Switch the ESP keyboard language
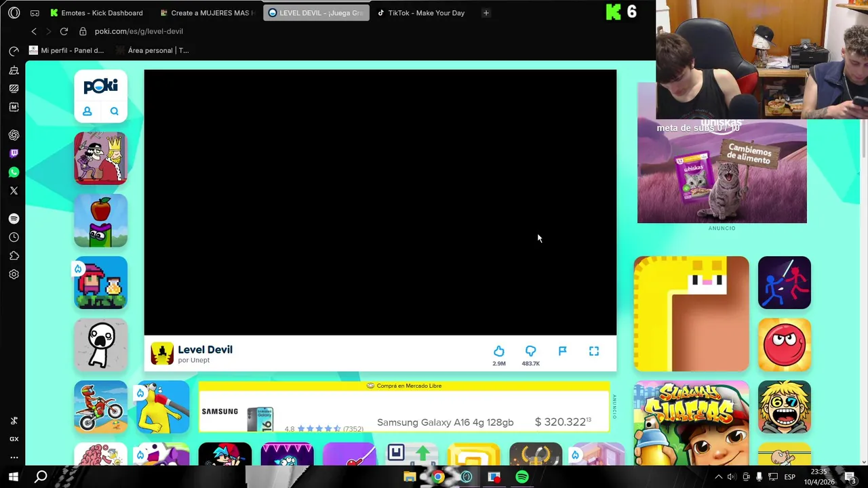 790,477
